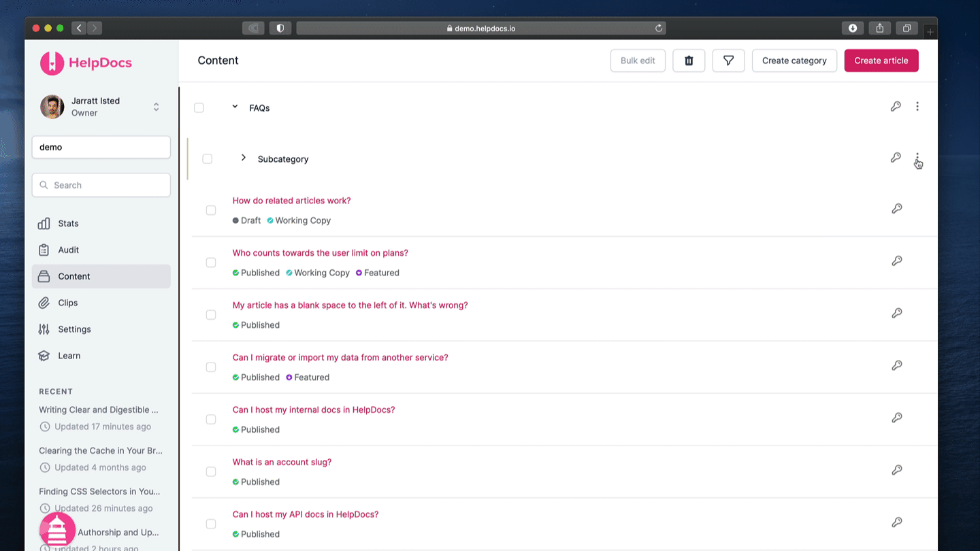Open the trash bin in the Content toolbar
Image resolution: width=980 pixels, height=551 pixels.
[x=689, y=61]
